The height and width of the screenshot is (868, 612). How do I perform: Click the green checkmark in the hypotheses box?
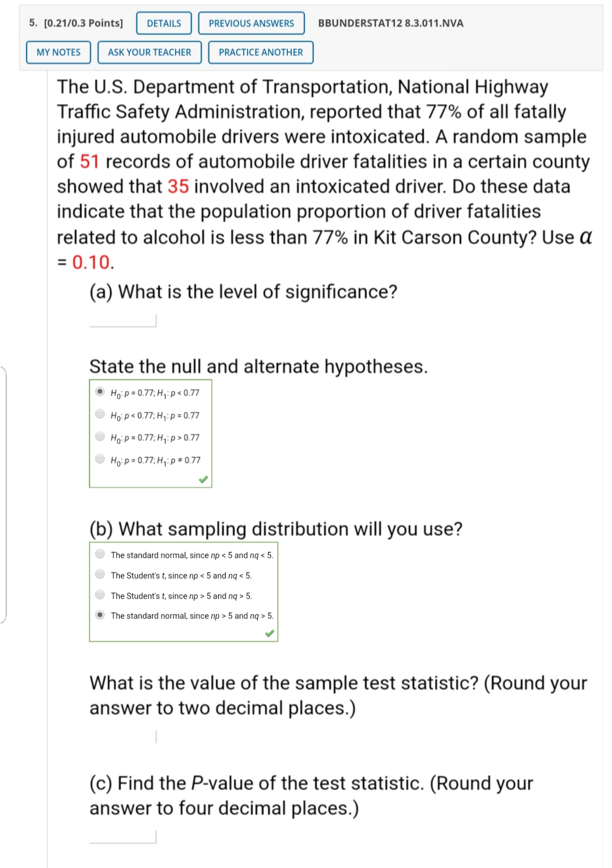[x=203, y=478]
